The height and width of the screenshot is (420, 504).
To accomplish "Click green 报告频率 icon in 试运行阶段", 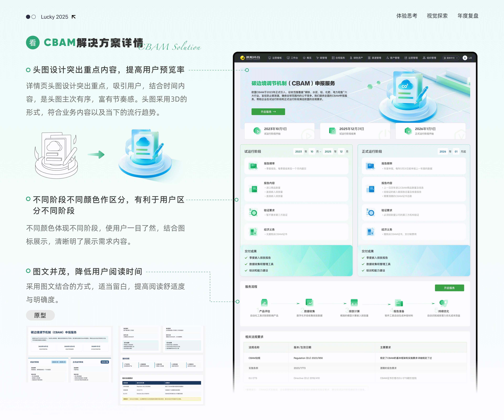I will pyautogui.click(x=253, y=166).
